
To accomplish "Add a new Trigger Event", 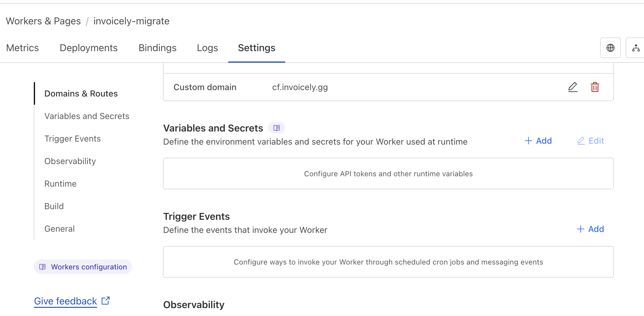I will (x=590, y=229).
